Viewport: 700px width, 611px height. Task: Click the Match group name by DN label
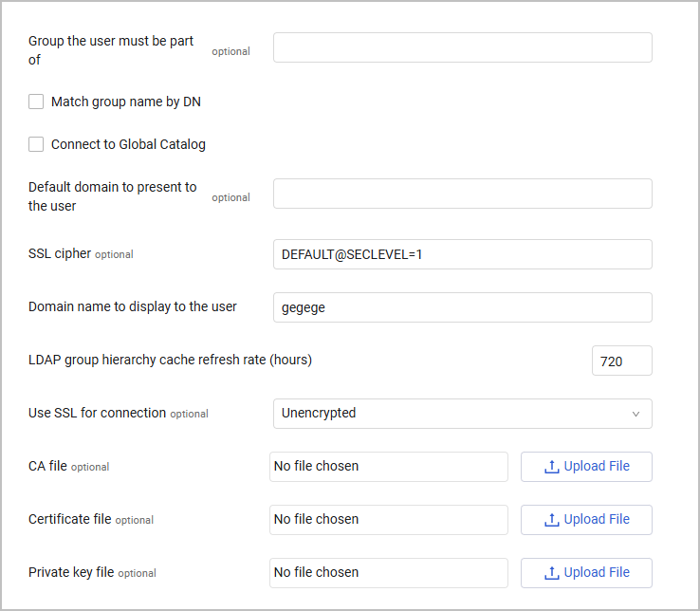(126, 102)
